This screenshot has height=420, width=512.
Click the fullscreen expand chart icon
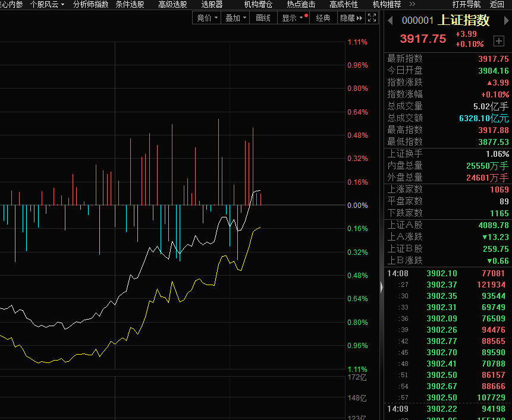(x=372, y=18)
